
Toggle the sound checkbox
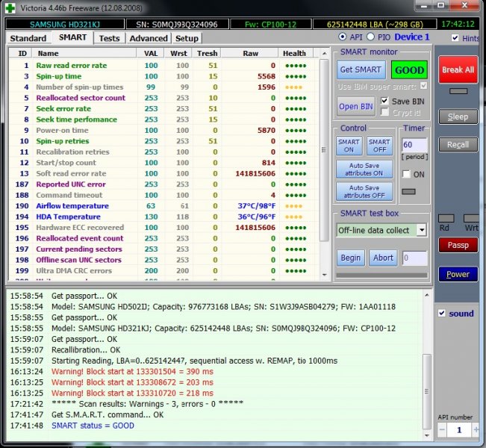pyautogui.click(x=441, y=314)
